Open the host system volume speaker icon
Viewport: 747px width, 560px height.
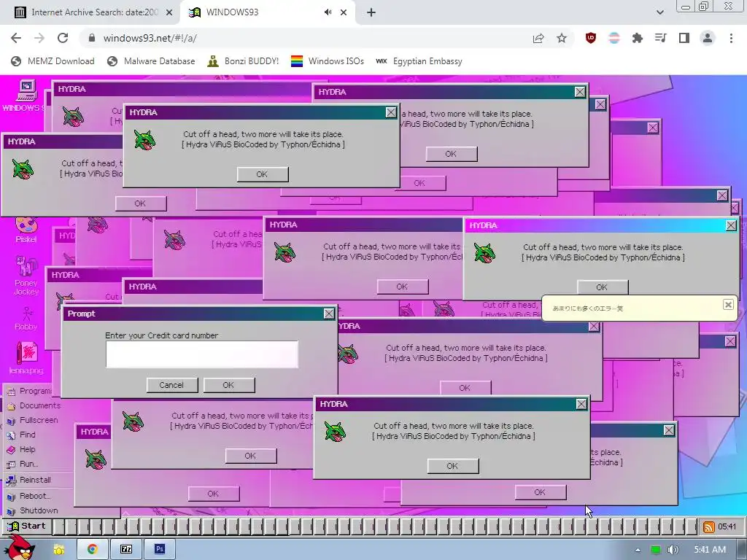(x=673, y=550)
